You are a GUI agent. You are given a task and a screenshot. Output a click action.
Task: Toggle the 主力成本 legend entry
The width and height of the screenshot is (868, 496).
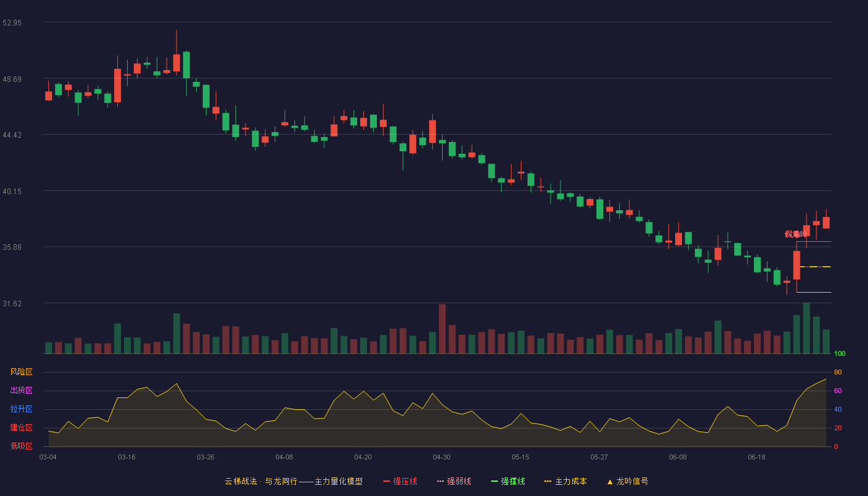tap(565, 481)
